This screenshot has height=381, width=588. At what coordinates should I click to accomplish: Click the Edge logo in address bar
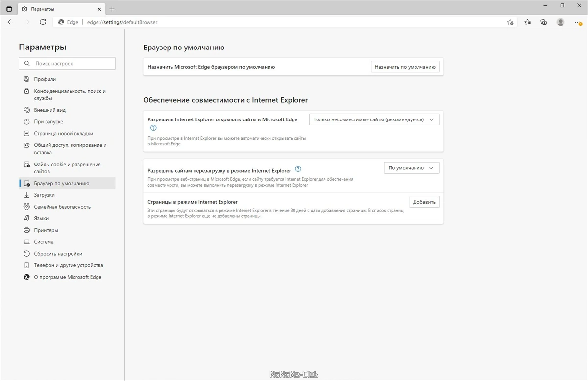click(x=61, y=22)
